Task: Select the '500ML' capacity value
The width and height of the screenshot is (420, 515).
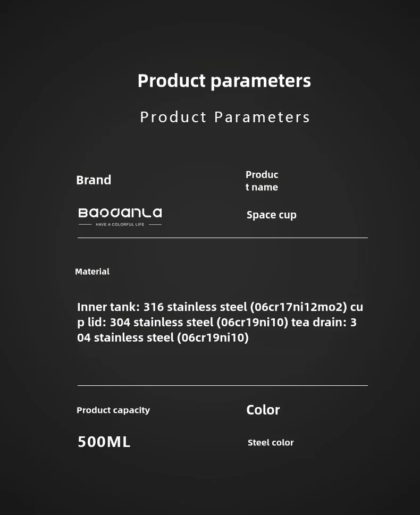Action: [x=104, y=442]
